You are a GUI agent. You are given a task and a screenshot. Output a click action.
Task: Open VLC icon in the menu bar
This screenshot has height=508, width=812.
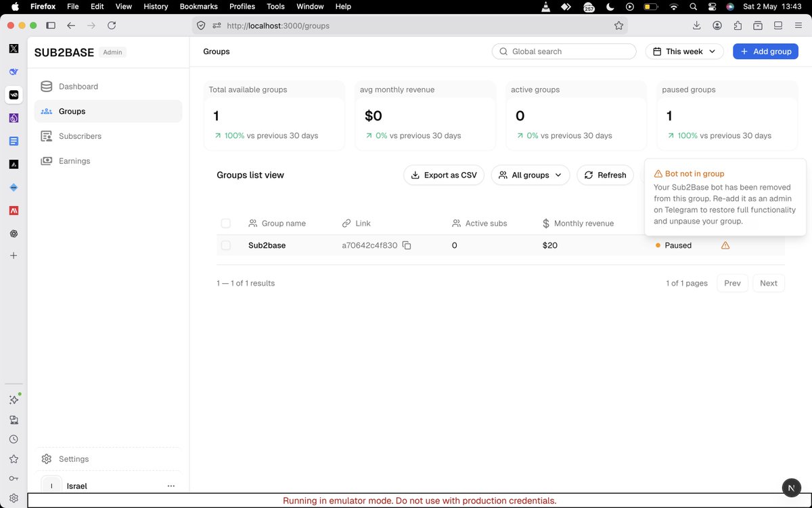(547, 7)
